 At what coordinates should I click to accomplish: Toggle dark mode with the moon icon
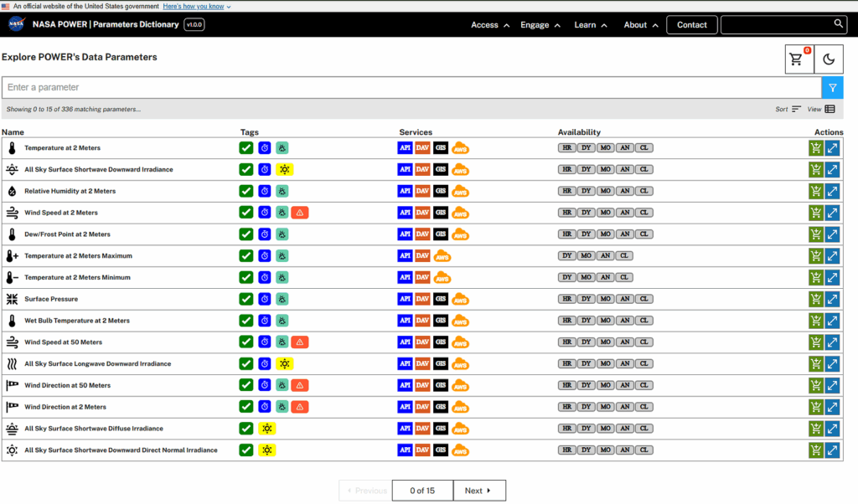(x=829, y=59)
